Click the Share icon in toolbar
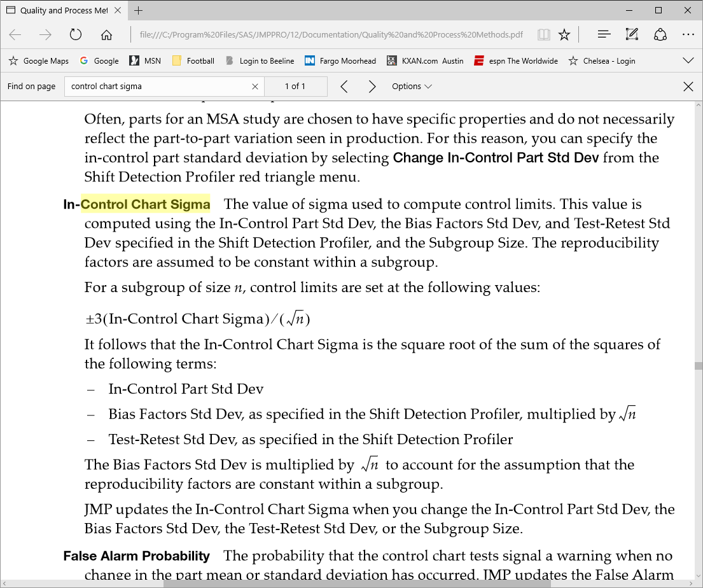The image size is (703, 588). pos(660,35)
